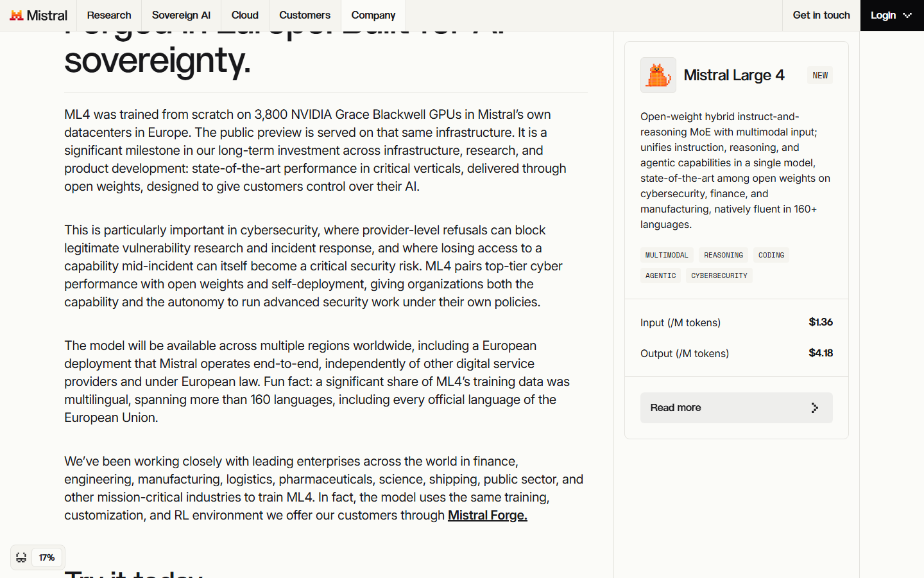The width and height of the screenshot is (924, 578).
Task: Click the REASONING tag
Action: click(x=724, y=255)
